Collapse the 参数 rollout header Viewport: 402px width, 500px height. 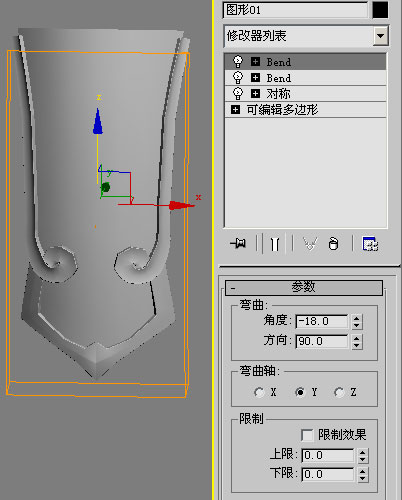pyautogui.click(x=304, y=287)
